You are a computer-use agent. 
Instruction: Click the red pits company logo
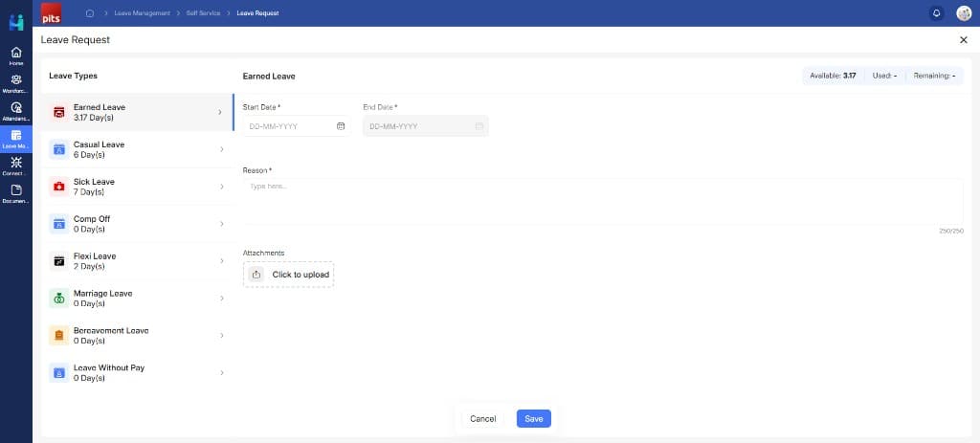[51, 13]
